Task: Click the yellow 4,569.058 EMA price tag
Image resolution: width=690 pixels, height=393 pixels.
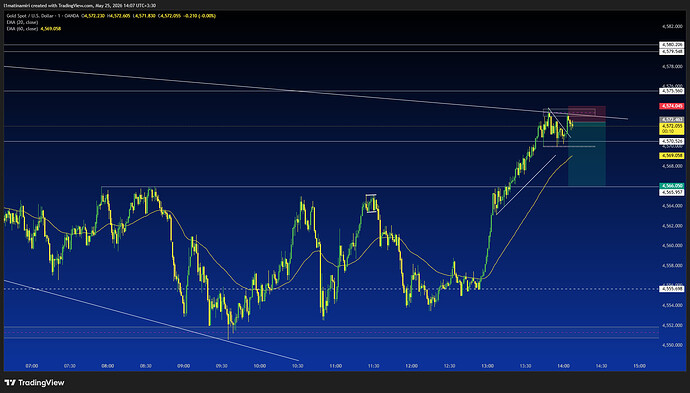Action: pyautogui.click(x=672, y=156)
